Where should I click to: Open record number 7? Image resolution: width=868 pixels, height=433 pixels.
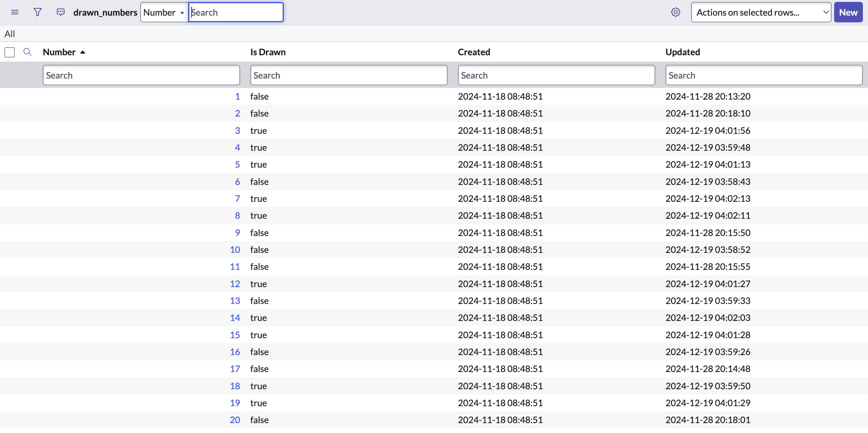coord(237,199)
